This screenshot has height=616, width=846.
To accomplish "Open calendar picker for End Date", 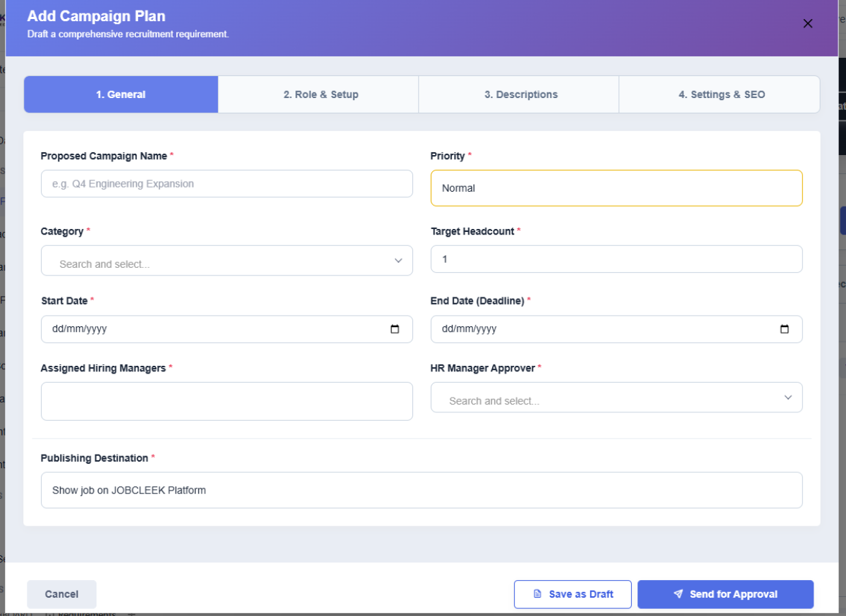I will [785, 329].
